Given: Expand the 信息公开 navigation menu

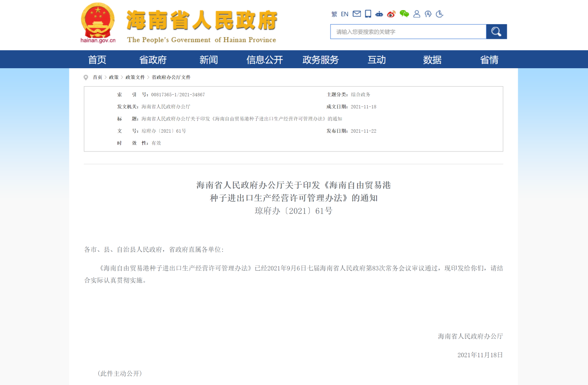Looking at the screenshot, I should tap(264, 60).
